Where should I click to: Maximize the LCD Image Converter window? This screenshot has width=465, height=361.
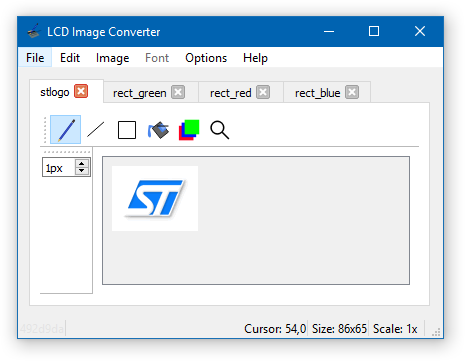point(374,31)
